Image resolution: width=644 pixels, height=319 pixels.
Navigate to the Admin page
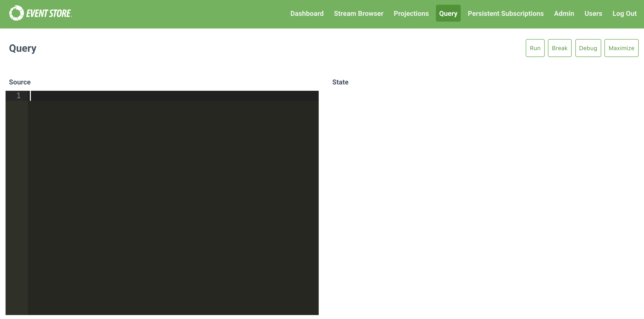click(564, 13)
